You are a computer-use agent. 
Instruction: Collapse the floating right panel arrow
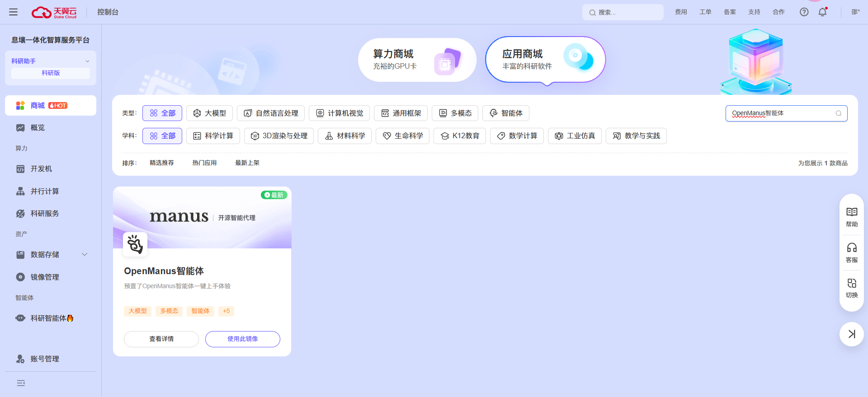point(852,334)
